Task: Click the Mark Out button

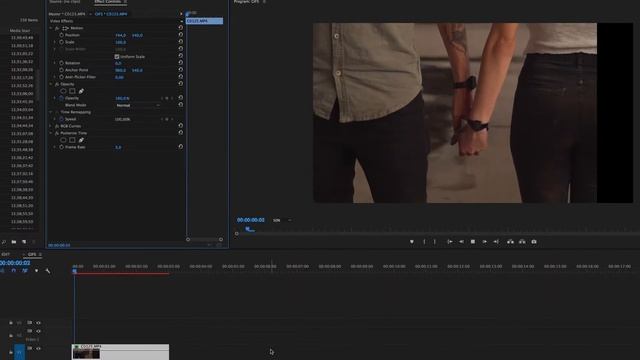Action: click(435, 242)
